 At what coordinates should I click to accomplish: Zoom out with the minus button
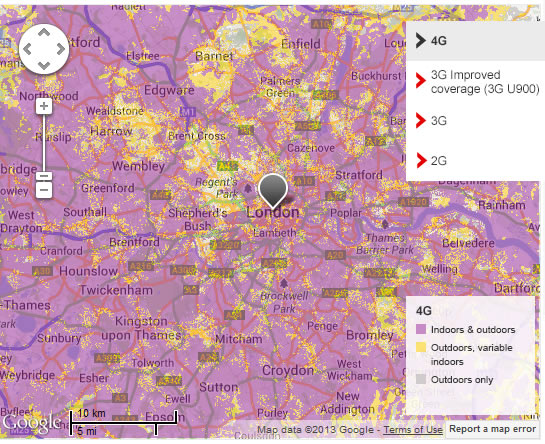click(44, 190)
